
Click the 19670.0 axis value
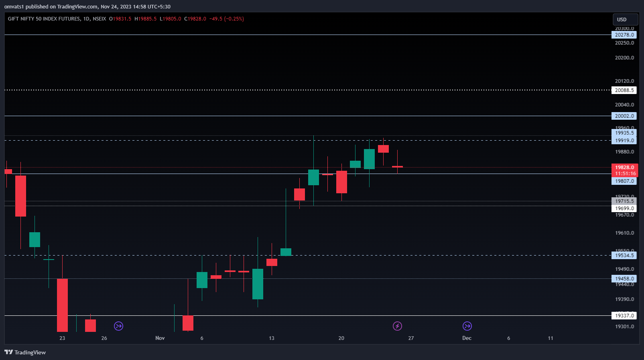[x=624, y=215]
